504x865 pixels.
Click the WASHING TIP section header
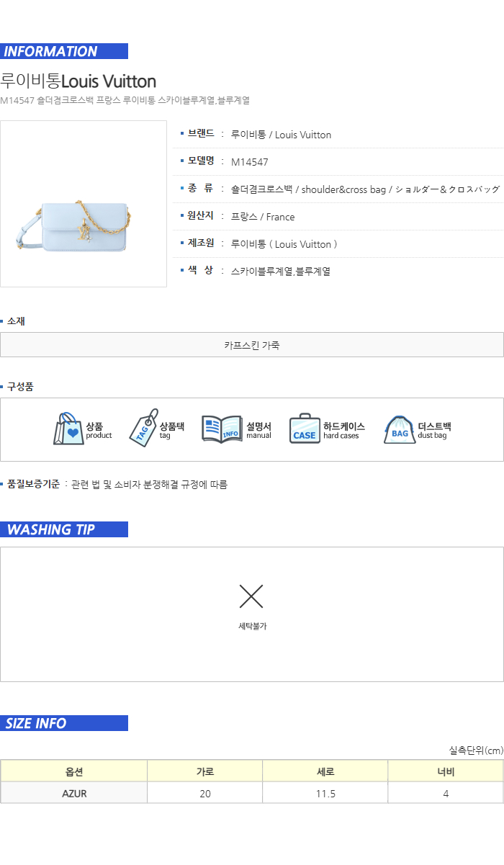(64, 529)
